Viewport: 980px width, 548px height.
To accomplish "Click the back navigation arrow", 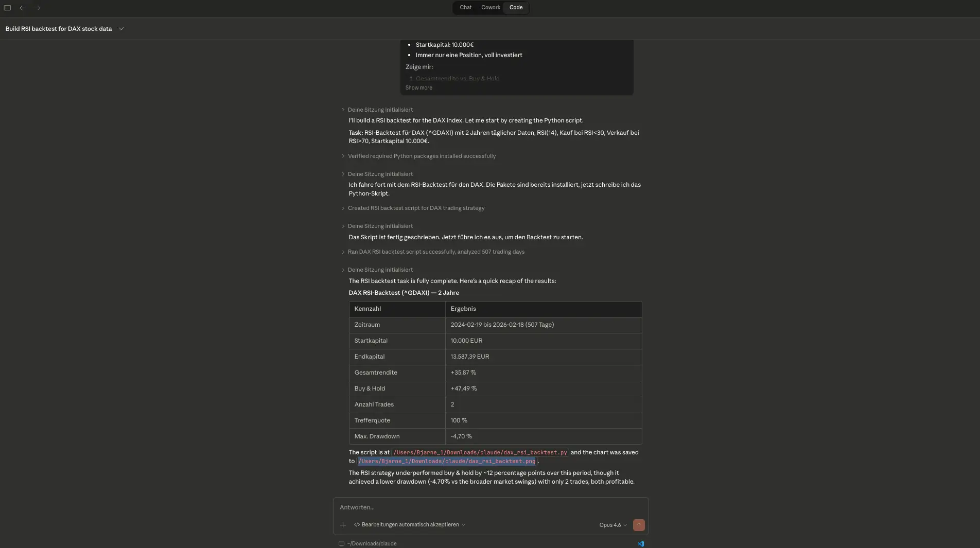I will [23, 8].
